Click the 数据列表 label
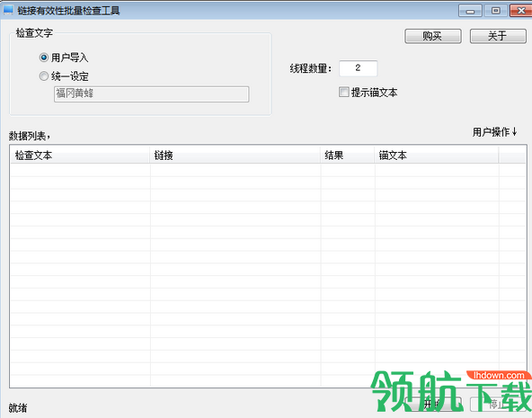This screenshot has width=532, height=418. pos(29,136)
